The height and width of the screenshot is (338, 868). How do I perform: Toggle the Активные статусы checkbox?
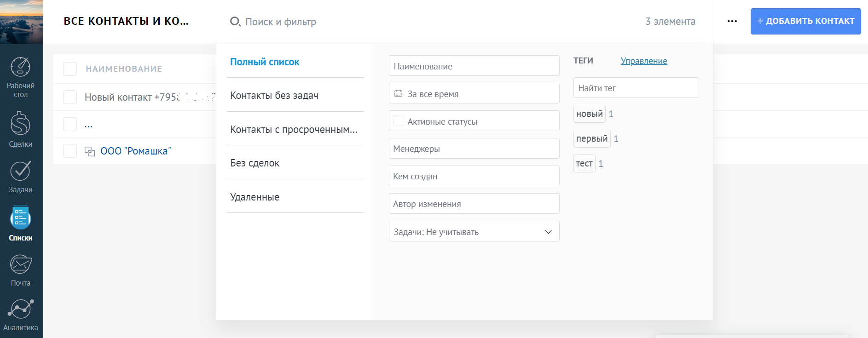click(x=399, y=121)
